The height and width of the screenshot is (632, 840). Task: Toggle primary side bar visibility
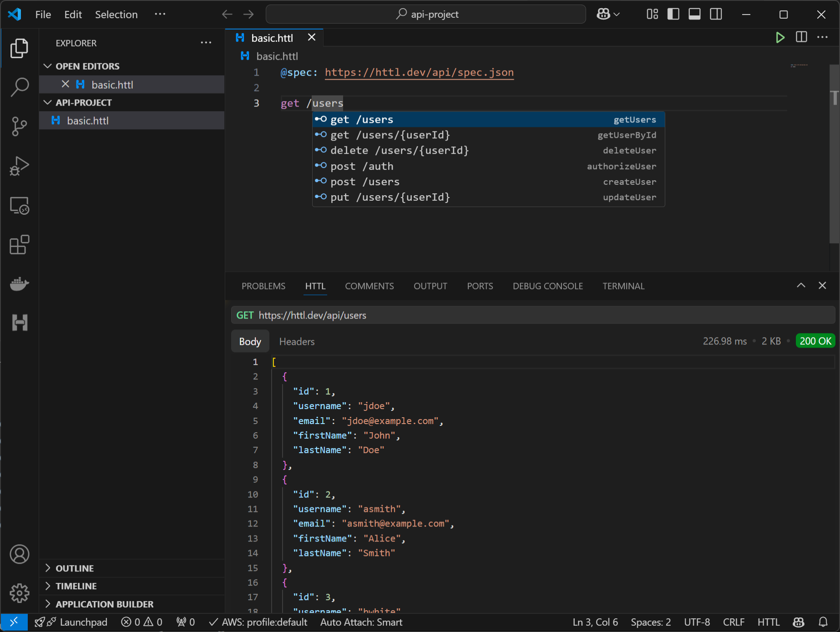pyautogui.click(x=673, y=14)
